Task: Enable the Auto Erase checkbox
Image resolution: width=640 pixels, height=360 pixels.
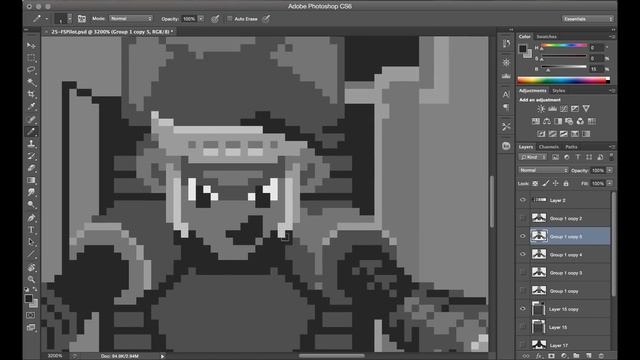Action: pos(229,19)
